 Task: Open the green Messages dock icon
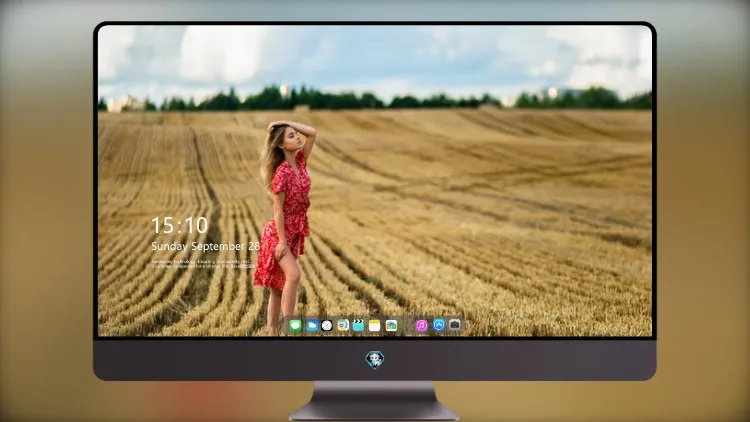[x=295, y=326]
